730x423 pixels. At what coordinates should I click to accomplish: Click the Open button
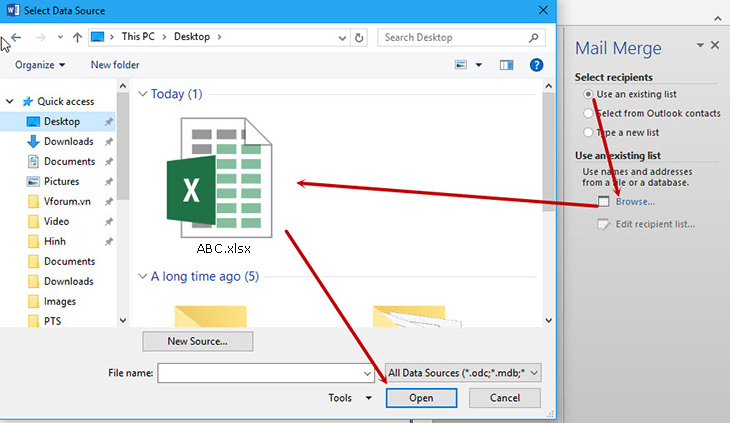pyautogui.click(x=421, y=398)
